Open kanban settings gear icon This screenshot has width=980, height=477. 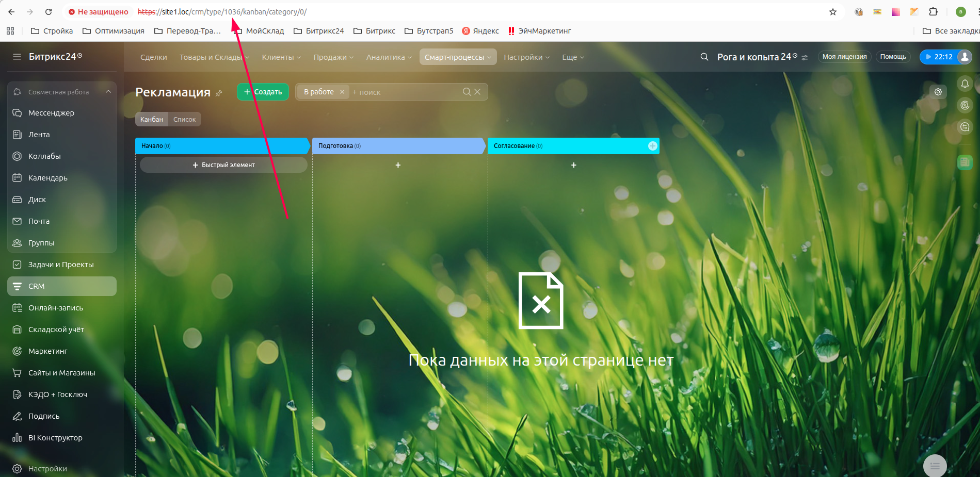pos(938,92)
